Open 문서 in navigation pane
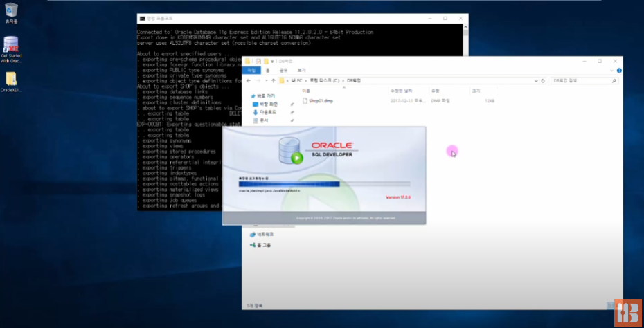Screen dimensions: 644x328 [261, 120]
